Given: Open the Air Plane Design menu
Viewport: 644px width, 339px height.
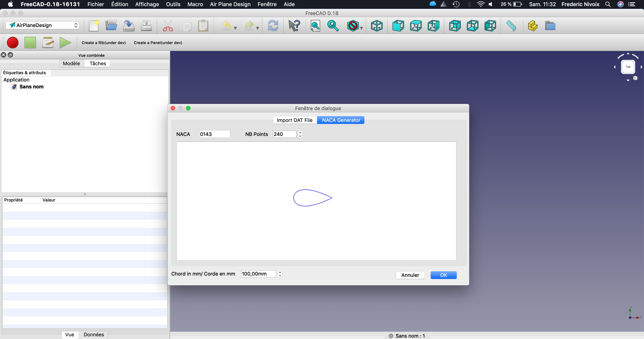Looking at the screenshot, I should [230, 4].
